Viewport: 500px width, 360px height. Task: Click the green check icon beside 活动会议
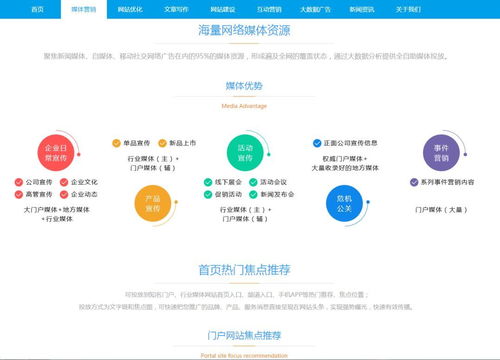253,182
